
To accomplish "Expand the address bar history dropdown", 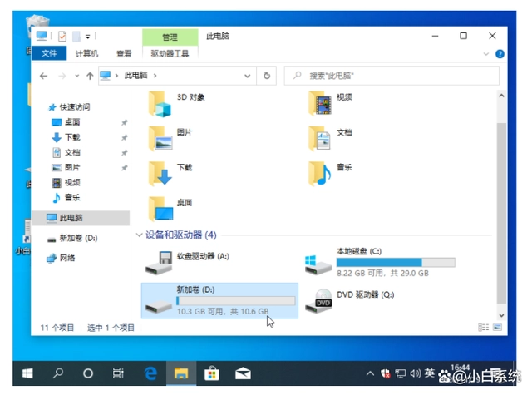I will pyautogui.click(x=248, y=76).
